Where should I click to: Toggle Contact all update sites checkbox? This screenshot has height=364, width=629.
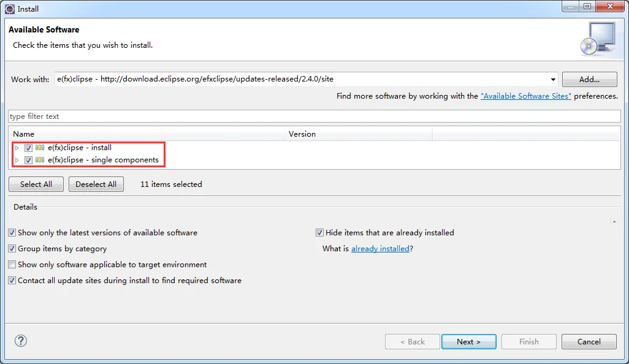pos(12,281)
